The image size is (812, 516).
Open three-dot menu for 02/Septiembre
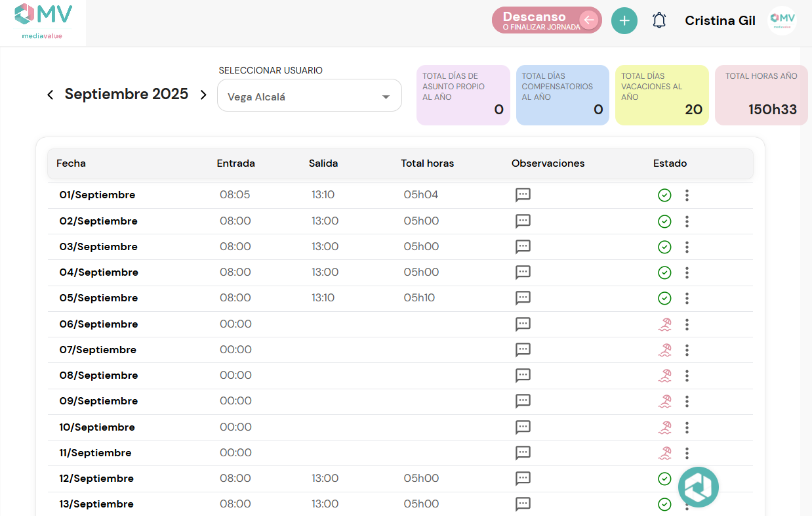coord(687,221)
